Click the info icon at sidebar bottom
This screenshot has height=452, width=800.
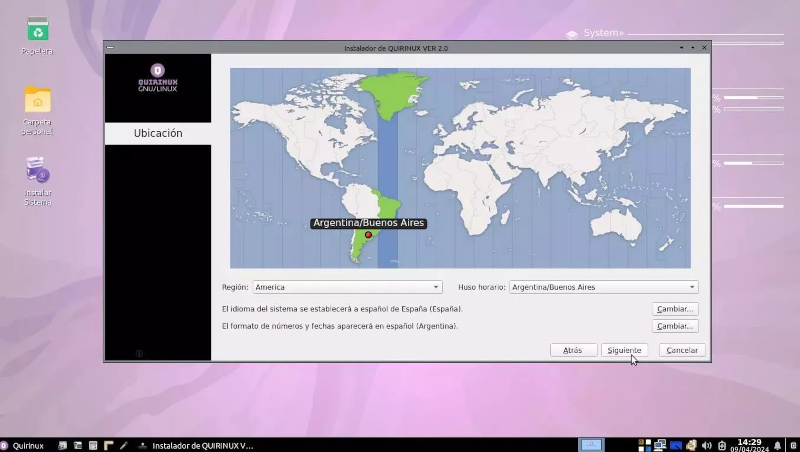click(x=139, y=353)
